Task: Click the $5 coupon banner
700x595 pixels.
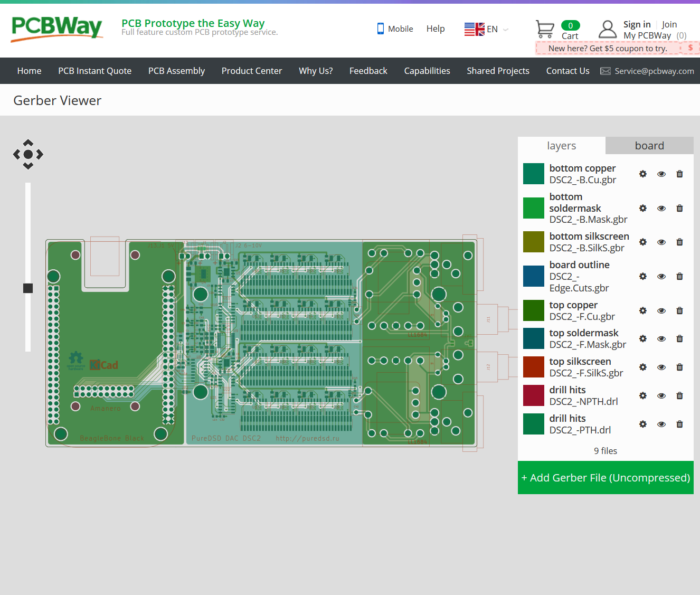Action: pos(618,48)
